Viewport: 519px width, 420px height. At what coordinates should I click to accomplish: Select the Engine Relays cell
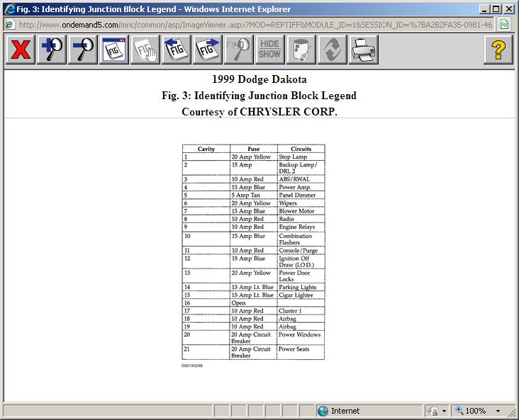click(x=301, y=227)
